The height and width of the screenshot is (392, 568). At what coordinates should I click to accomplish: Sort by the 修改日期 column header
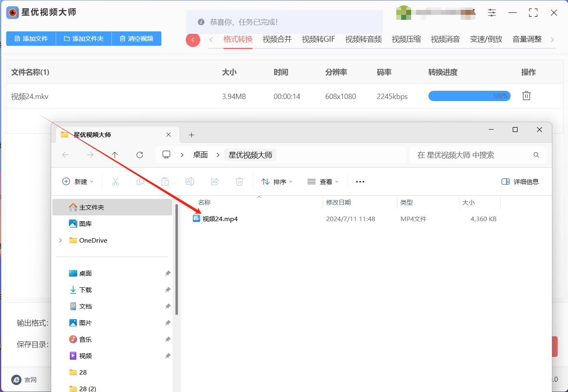(x=338, y=202)
